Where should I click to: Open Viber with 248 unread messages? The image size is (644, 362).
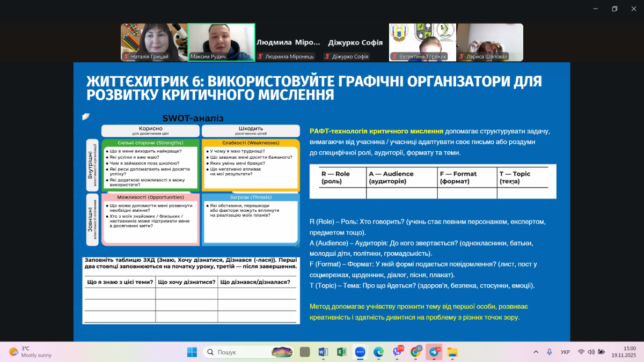pos(397,352)
